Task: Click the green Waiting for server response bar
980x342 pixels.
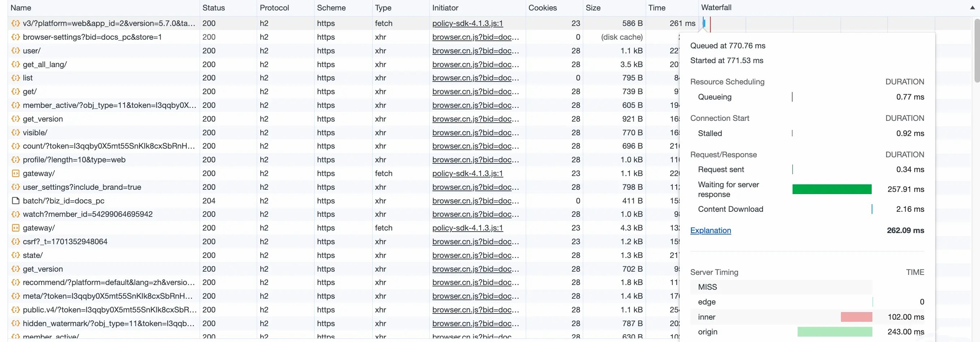Action: pyautogui.click(x=832, y=189)
